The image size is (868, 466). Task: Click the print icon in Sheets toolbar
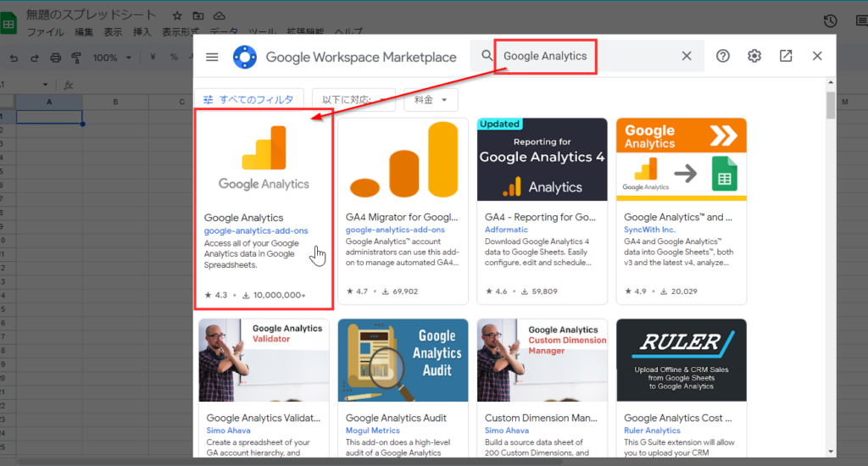(55, 58)
